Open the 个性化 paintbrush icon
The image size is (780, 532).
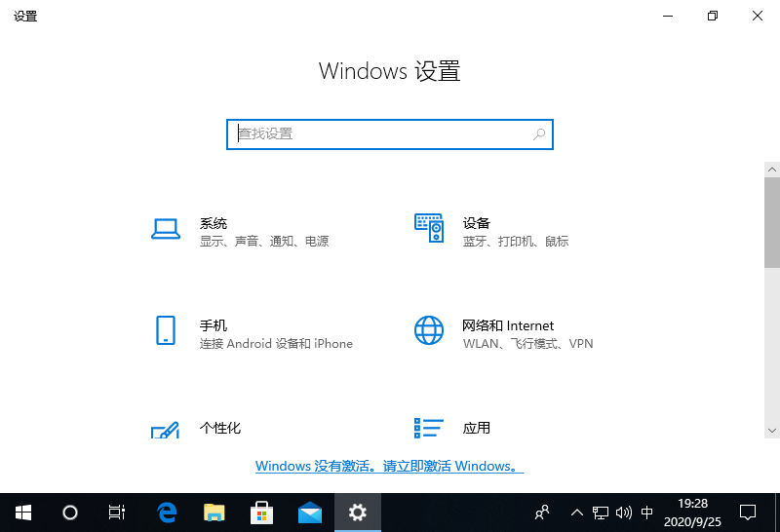(165, 430)
